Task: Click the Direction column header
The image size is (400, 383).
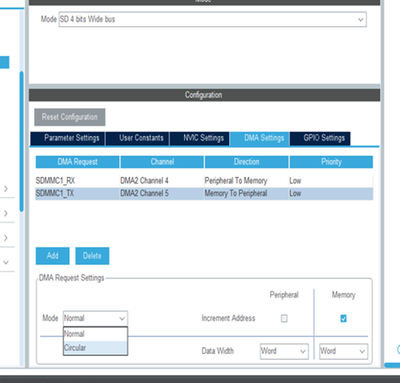Action: click(246, 162)
